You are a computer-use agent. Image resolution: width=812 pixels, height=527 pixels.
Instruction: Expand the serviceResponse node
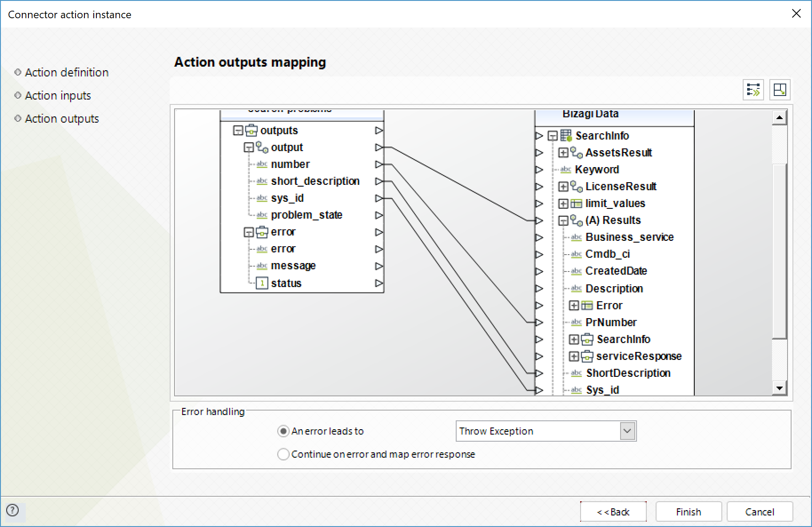click(x=574, y=357)
